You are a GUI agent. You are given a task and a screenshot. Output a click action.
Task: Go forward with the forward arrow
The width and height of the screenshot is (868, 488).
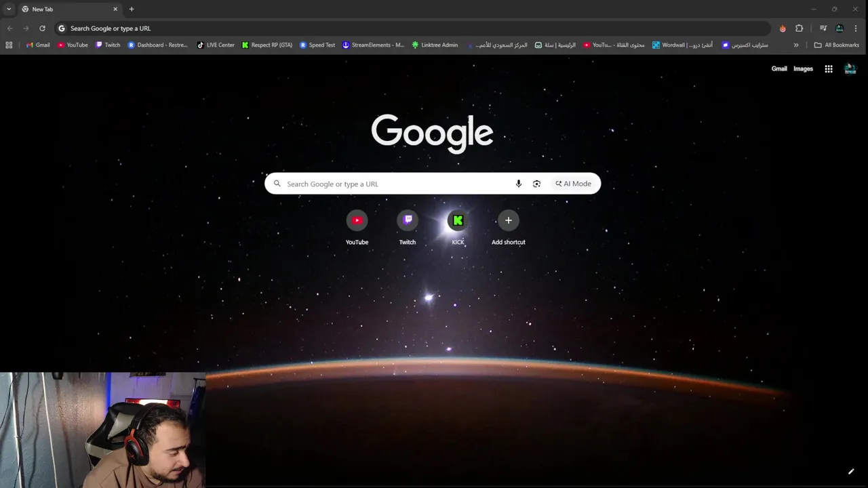pos(26,28)
